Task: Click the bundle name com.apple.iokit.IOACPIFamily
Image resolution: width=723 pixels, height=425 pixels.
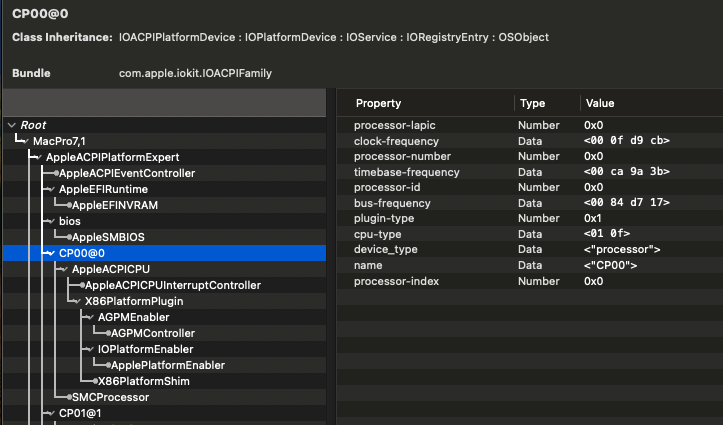Action: pos(196,73)
